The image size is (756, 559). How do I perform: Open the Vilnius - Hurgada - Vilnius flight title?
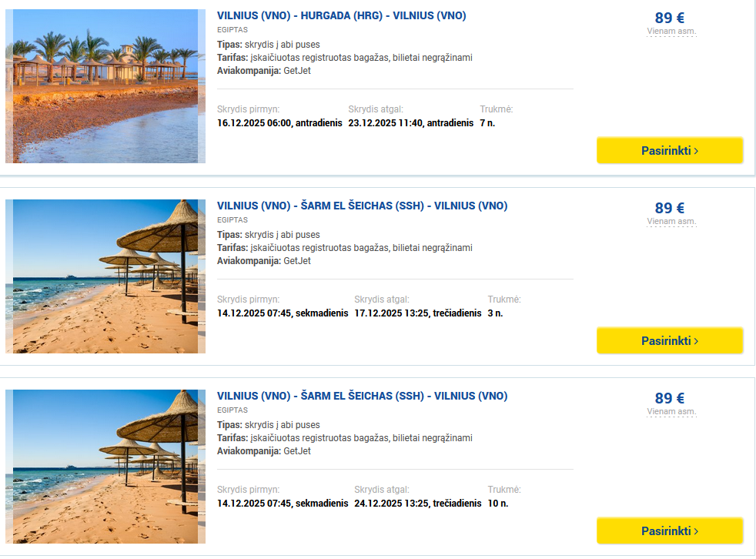(342, 15)
